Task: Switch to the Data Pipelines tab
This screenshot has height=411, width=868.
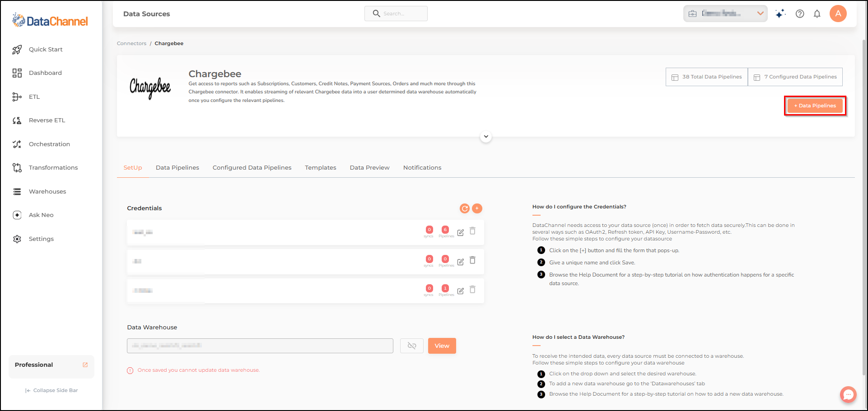Action: pyautogui.click(x=177, y=168)
